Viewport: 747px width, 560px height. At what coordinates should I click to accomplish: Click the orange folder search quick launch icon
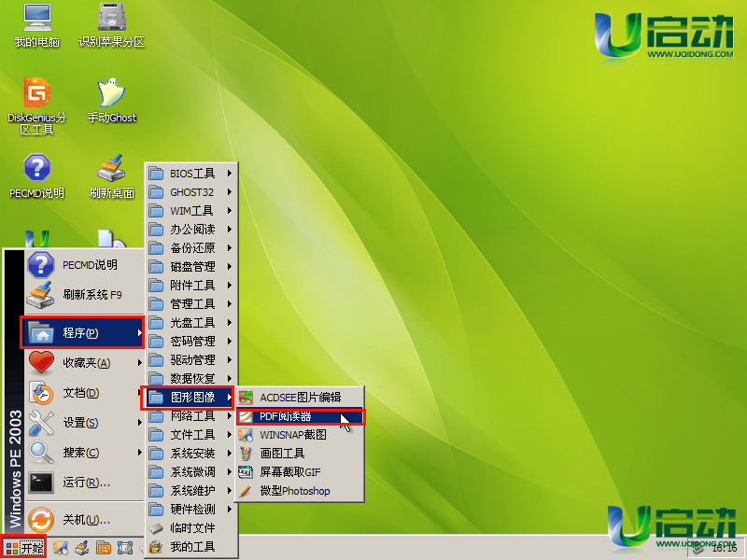[x=104, y=548]
